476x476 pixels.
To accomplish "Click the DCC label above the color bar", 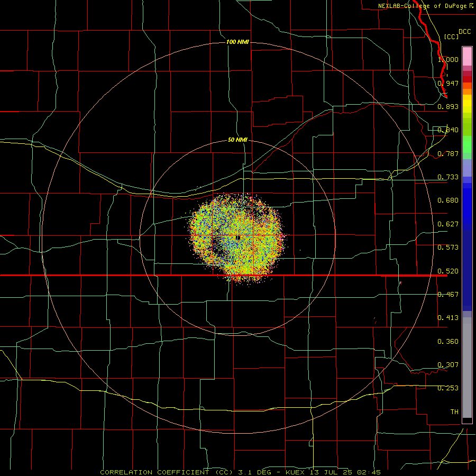I will (x=464, y=32).
